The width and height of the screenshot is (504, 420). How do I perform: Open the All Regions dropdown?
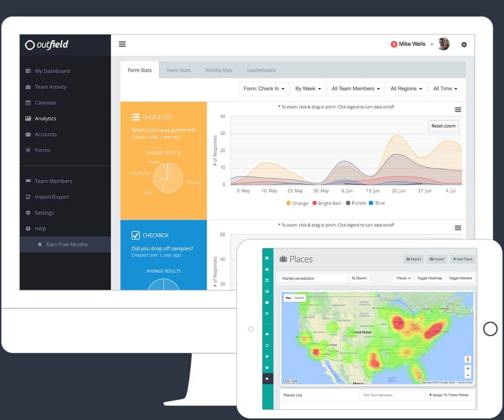[407, 89]
